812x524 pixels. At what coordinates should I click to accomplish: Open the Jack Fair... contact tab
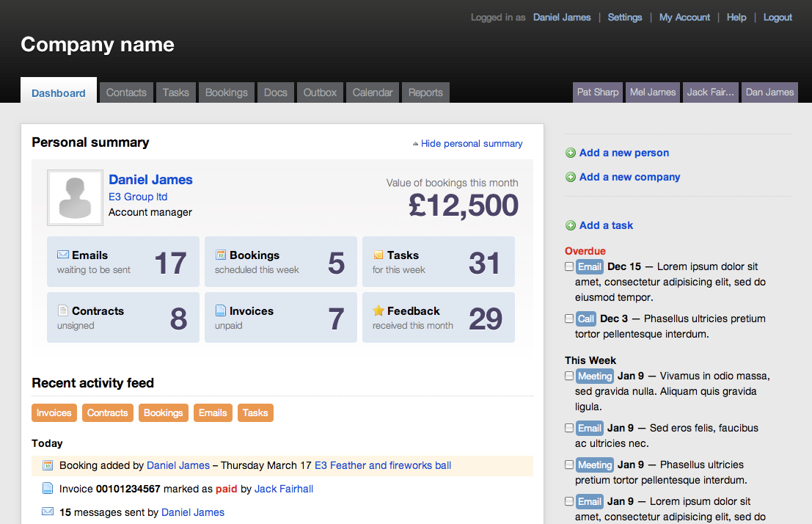tap(711, 92)
